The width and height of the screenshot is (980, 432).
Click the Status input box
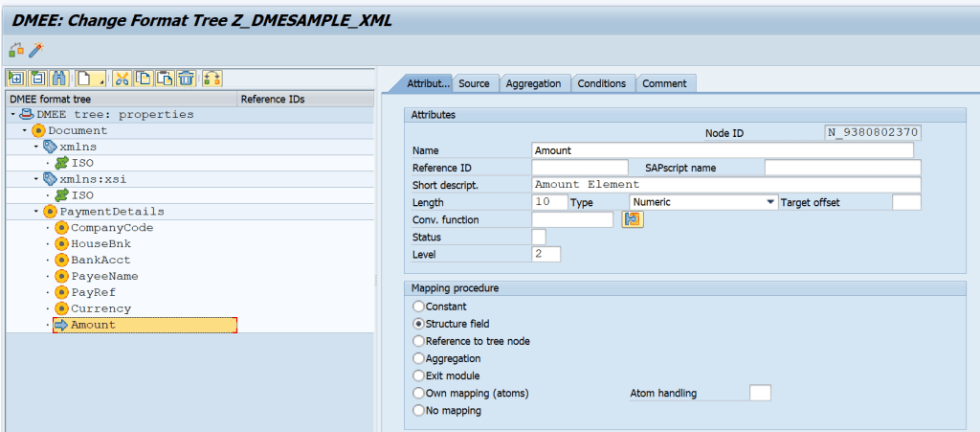tap(539, 237)
